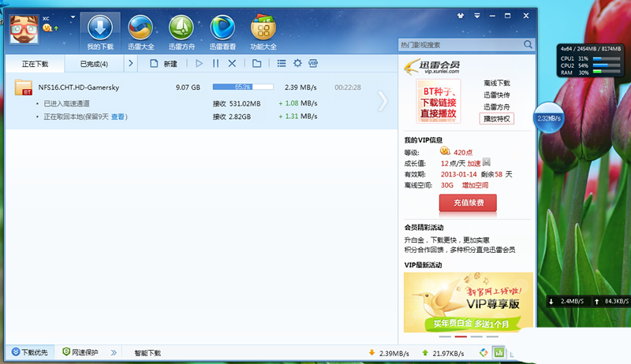The image size is (631, 364).
Task: Open the 迅雷会员 vip.xunlei.com logo
Action: click(432, 67)
